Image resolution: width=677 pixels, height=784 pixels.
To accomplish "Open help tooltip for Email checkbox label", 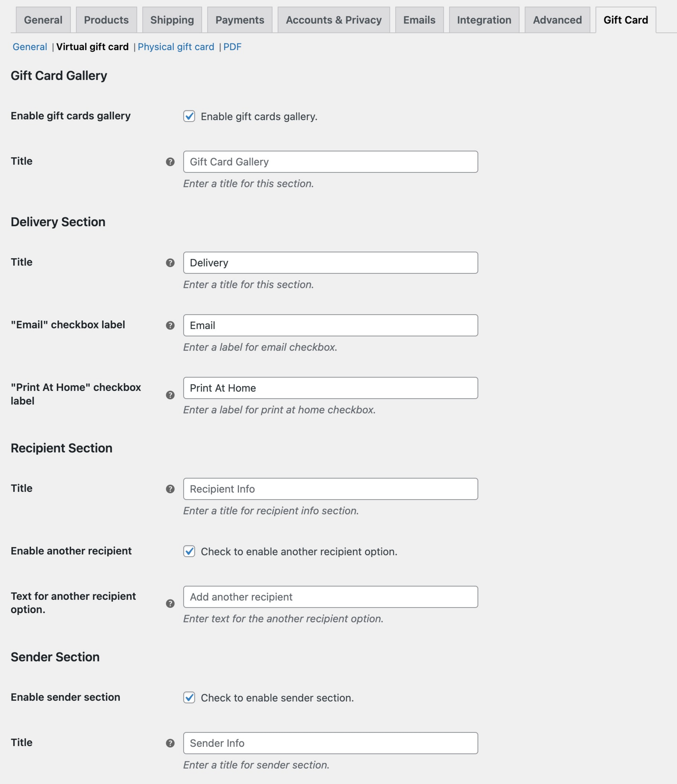I will click(170, 325).
